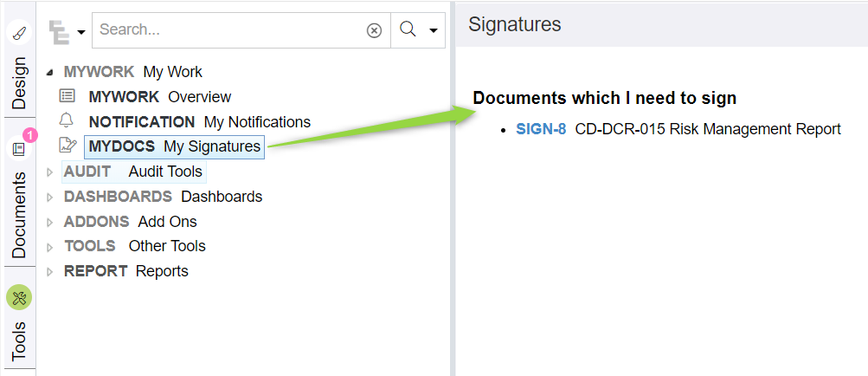The image size is (868, 376).
Task: Click the tree hierarchy icon beside search
Action: 59,31
